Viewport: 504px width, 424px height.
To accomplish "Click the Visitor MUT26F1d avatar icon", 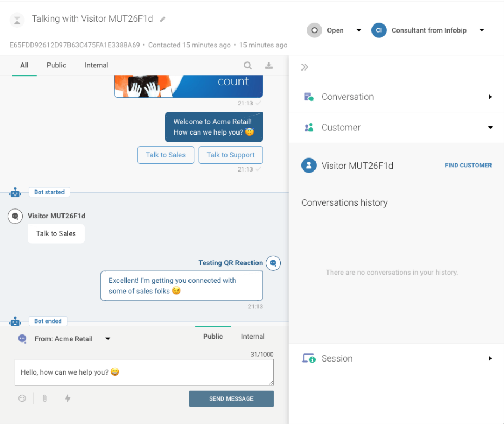I will pos(308,166).
